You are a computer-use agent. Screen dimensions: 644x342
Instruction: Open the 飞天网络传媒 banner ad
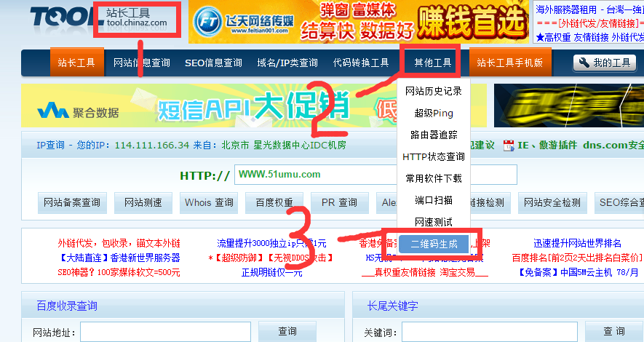pyautogui.click(x=359, y=21)
